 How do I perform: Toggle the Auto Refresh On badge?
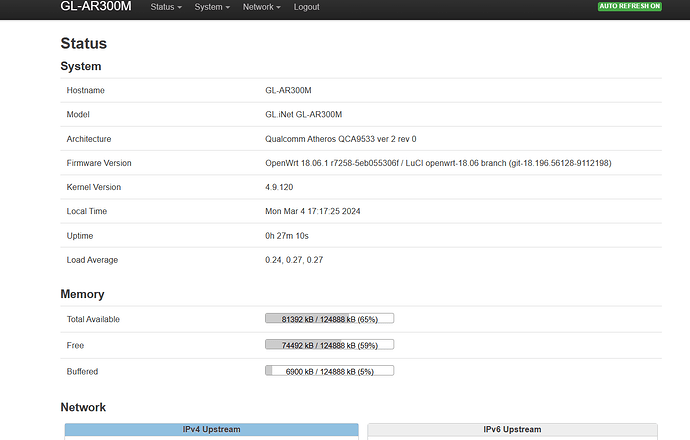point(629,6)
